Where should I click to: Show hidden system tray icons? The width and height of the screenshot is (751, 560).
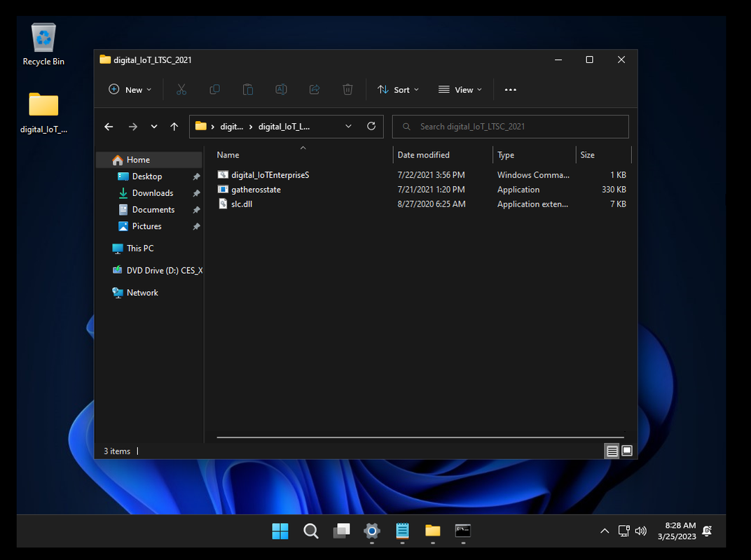click(x=605, y=531)
